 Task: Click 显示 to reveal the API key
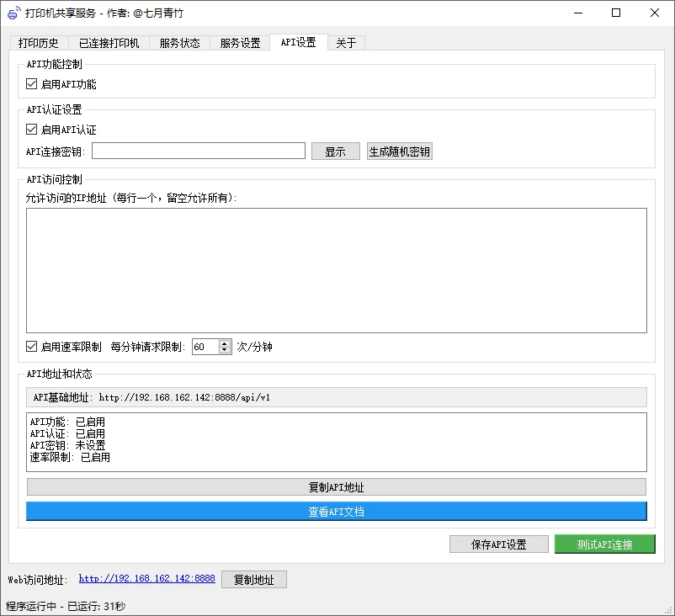point(335,151)
